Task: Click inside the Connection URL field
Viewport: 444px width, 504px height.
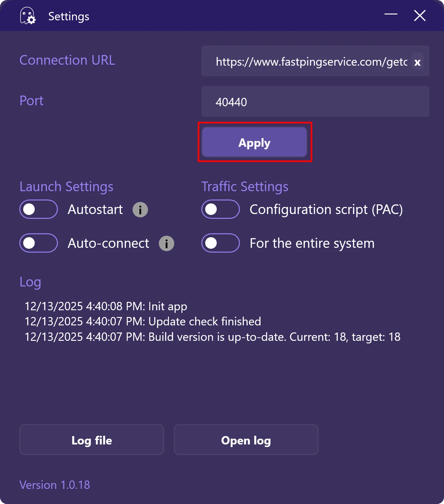Action: [x=309, y=61]
